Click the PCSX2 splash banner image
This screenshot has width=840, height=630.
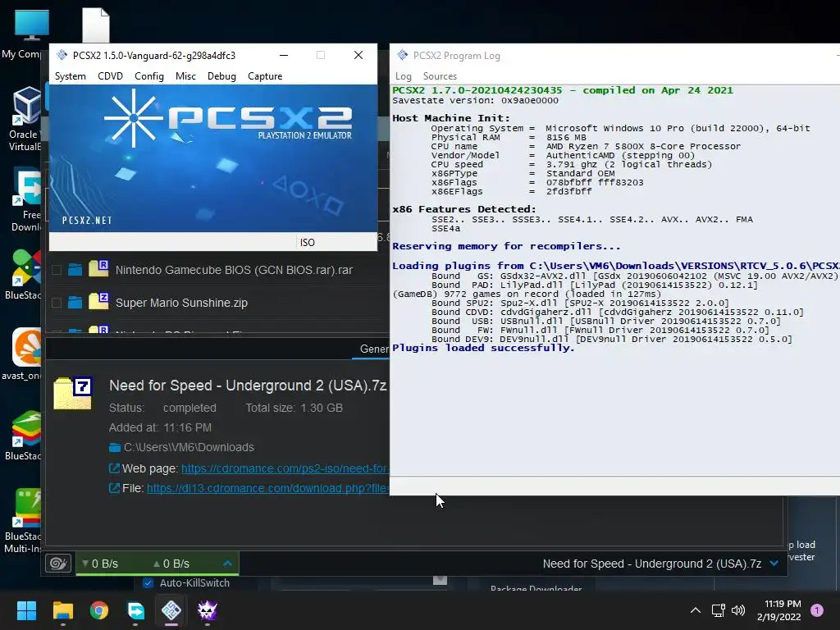pyautogui.click(x=213, y=158)
